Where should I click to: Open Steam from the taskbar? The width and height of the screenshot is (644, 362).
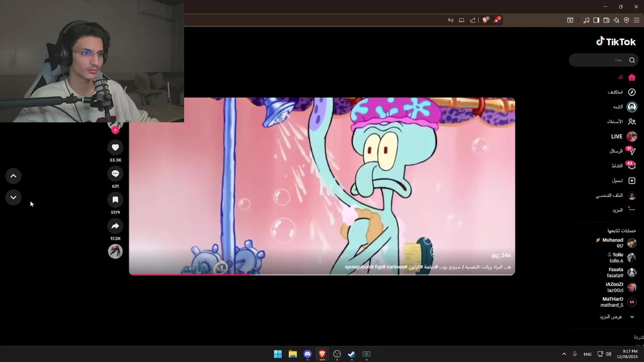352,354
